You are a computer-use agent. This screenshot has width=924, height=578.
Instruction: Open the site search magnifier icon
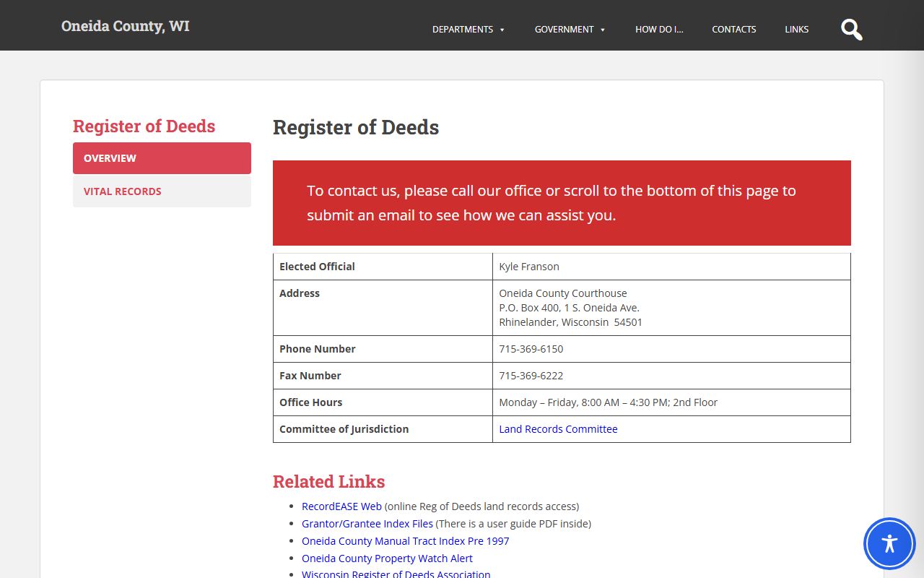[852, 30]
